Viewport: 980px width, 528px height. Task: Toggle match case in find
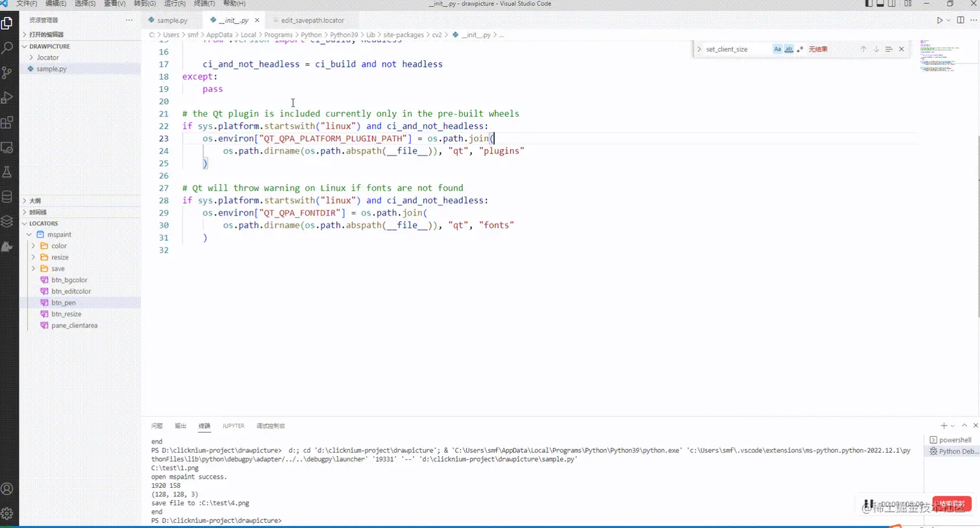777,49
